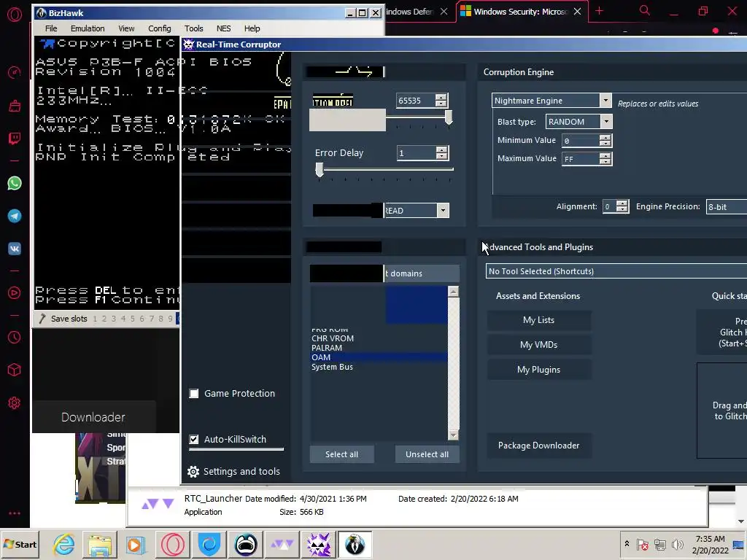Open Twitch panel in Opera sidebar
This screenshot has height=560, width=747.
(15, 138)
